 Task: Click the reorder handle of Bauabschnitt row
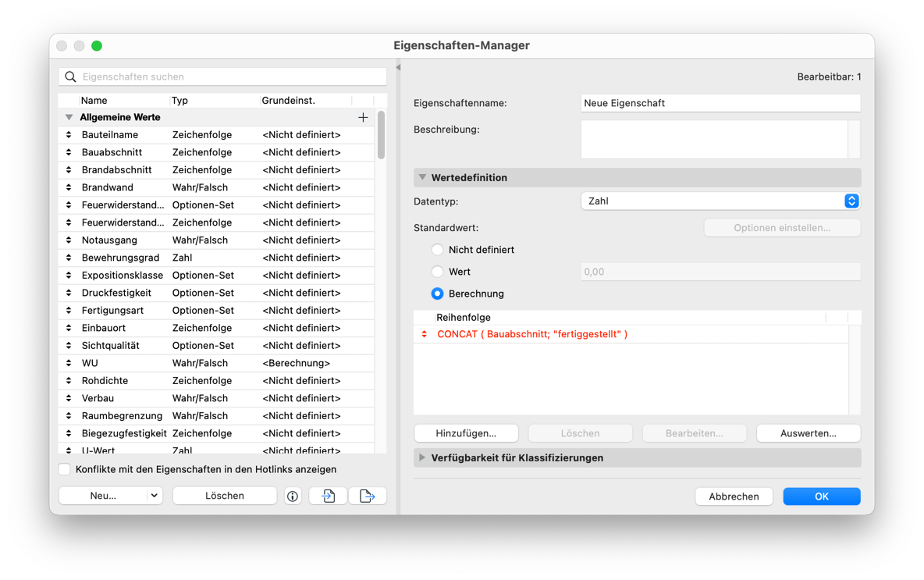tap(69, 153)
